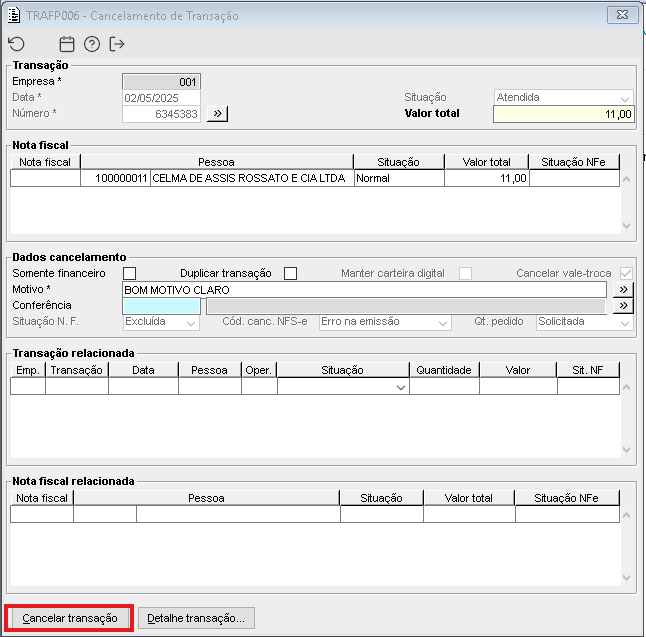
Task: Click lookup arrows button beside Conferência field
Action: [x=623, y=306]
